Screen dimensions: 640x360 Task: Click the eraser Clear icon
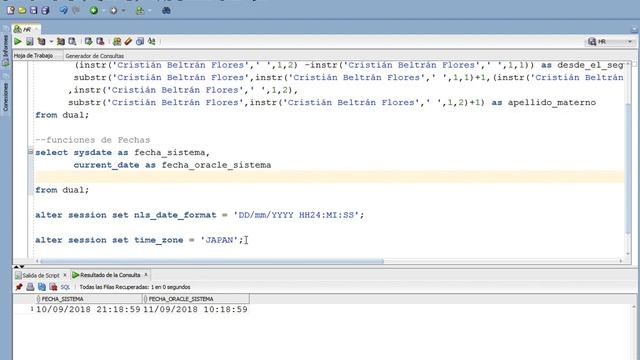pos(128,41)
